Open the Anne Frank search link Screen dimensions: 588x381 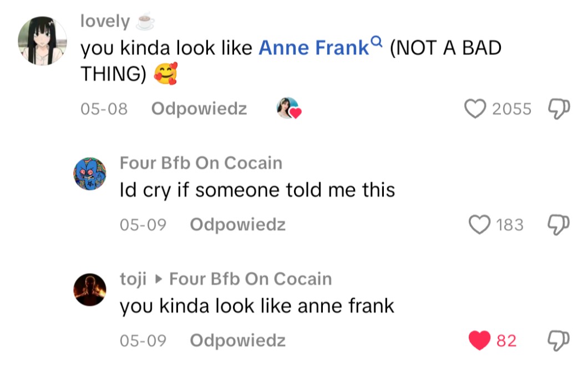coord(313,48)
